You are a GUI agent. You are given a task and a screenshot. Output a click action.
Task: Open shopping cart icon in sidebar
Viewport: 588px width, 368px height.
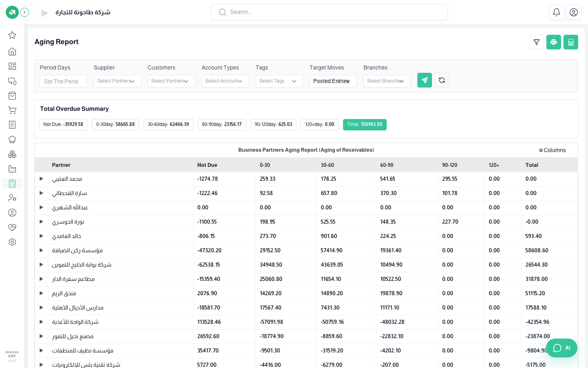coord(12,110)
